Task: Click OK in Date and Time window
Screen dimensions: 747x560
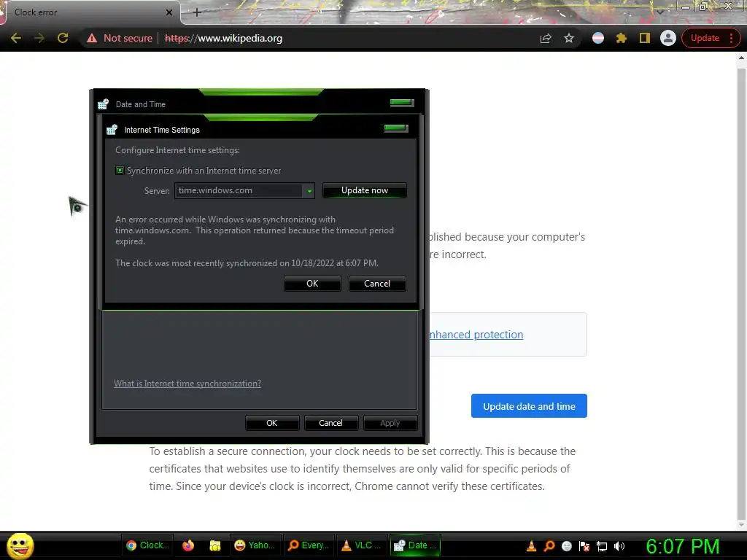Action: 272,423
